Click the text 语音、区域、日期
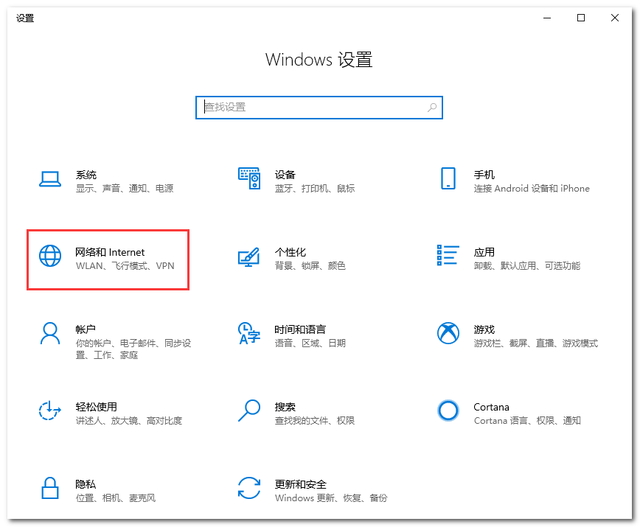 310,343
